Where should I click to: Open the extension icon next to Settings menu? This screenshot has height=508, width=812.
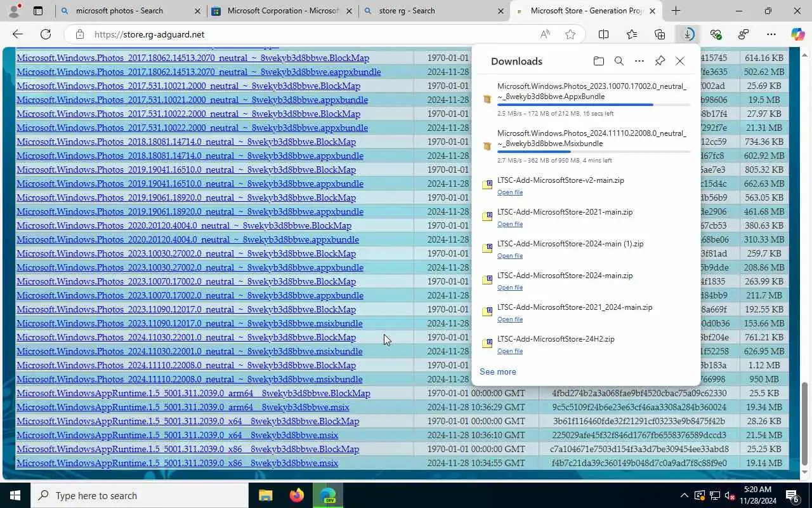(x=743, y=34)
